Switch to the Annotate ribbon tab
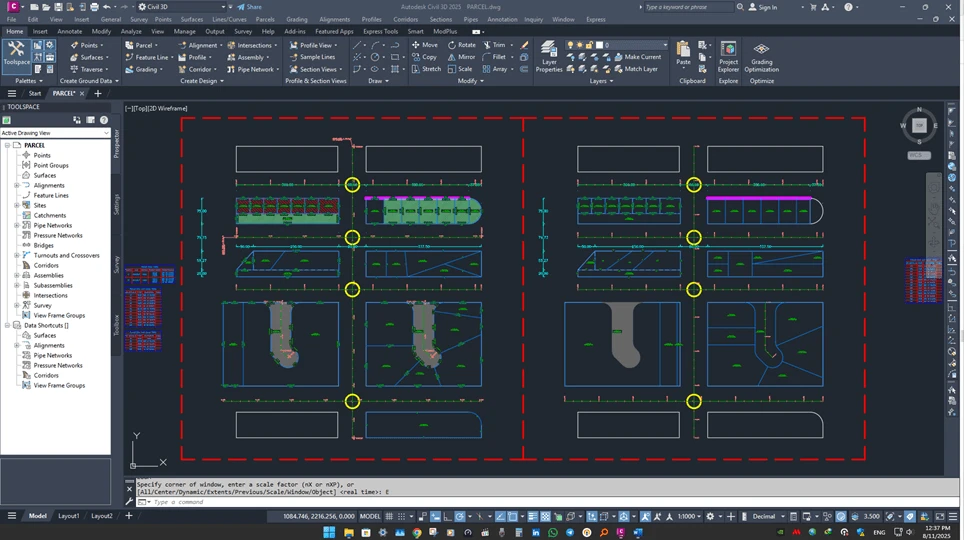Image resolution: width=964 pixels, height=540 pixels. click(70, 31)
